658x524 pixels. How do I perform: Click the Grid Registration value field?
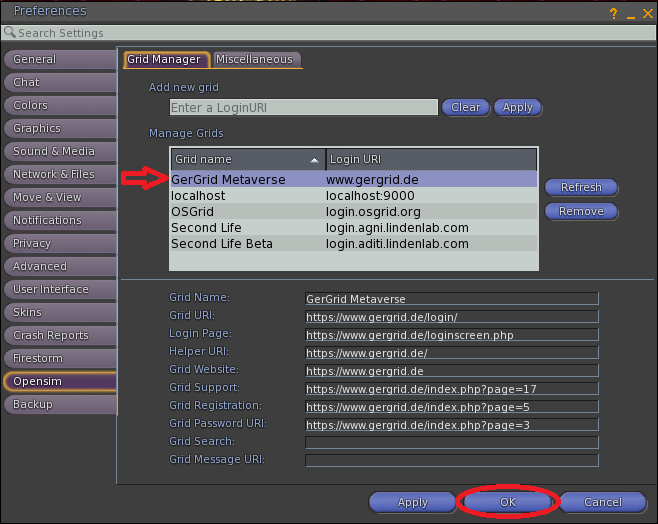click(x=452, y=407)
